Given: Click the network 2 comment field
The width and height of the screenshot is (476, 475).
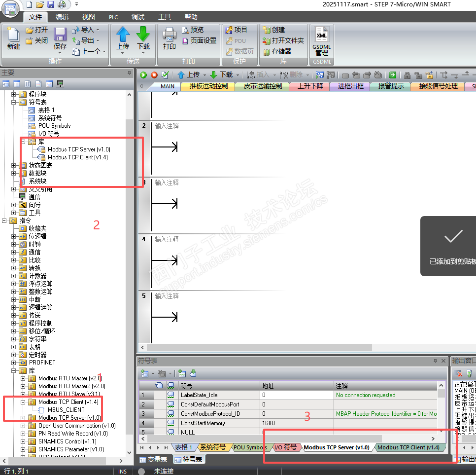Looking at the screenshot, I should point(167,126).
